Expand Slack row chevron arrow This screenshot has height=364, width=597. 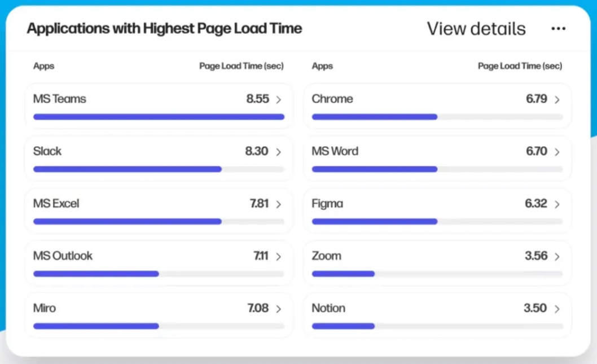(278, 152)
